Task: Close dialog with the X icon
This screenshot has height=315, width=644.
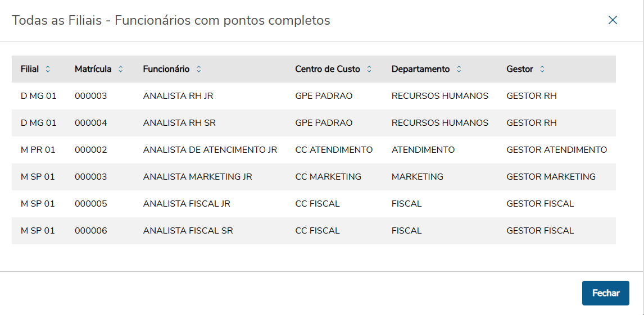Action: coord(613,20)
